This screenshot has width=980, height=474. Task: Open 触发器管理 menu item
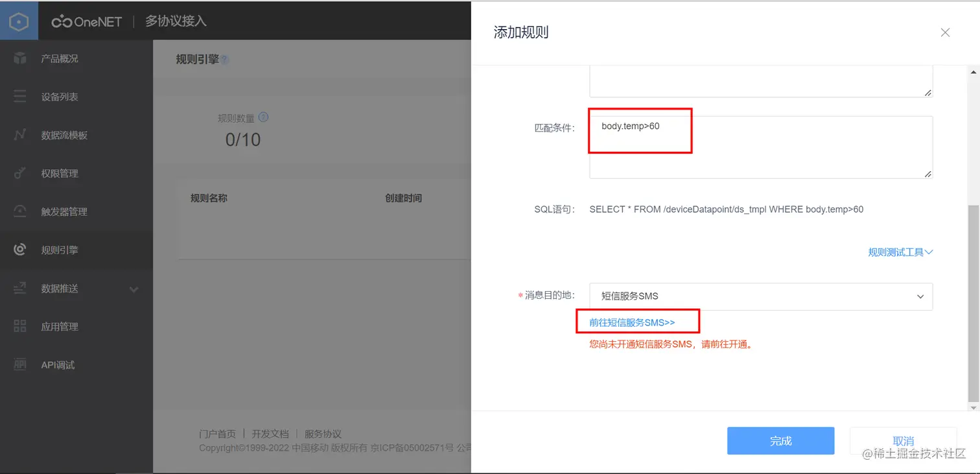point(76,211)
